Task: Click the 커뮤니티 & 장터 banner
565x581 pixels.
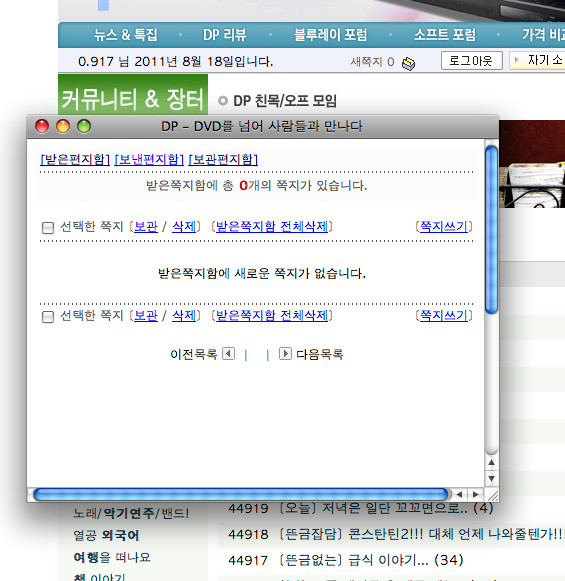Action: pos(133,95)
